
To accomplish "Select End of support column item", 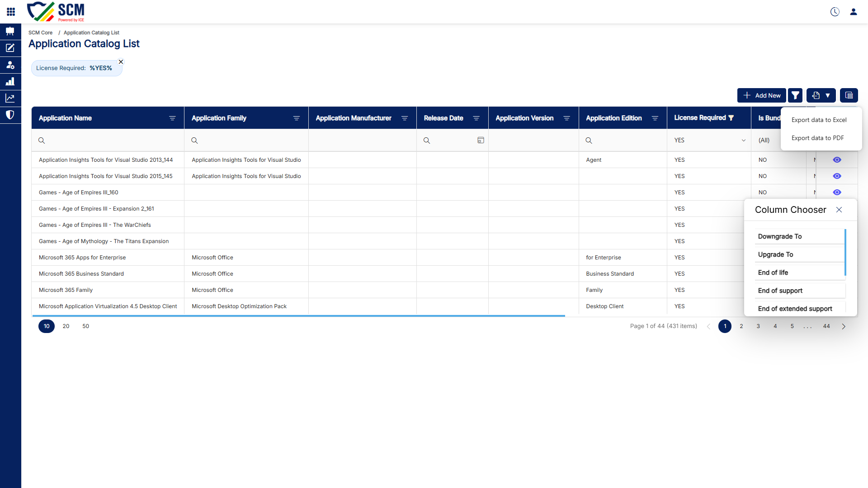I will coord(799,291).
